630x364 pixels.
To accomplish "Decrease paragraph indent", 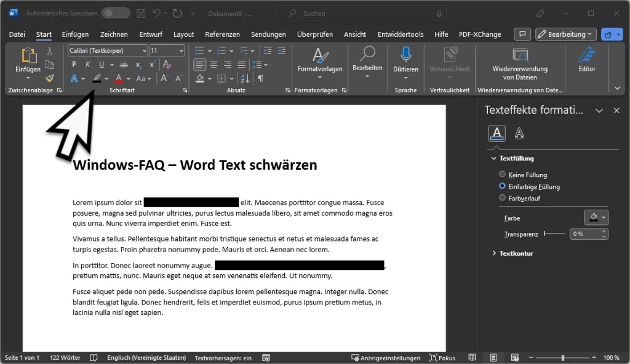I will 268,50.
